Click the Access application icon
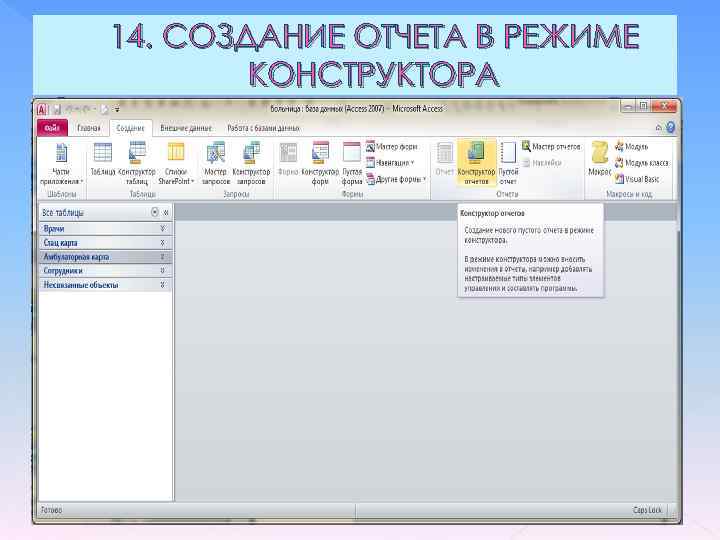 pos(42,109)
